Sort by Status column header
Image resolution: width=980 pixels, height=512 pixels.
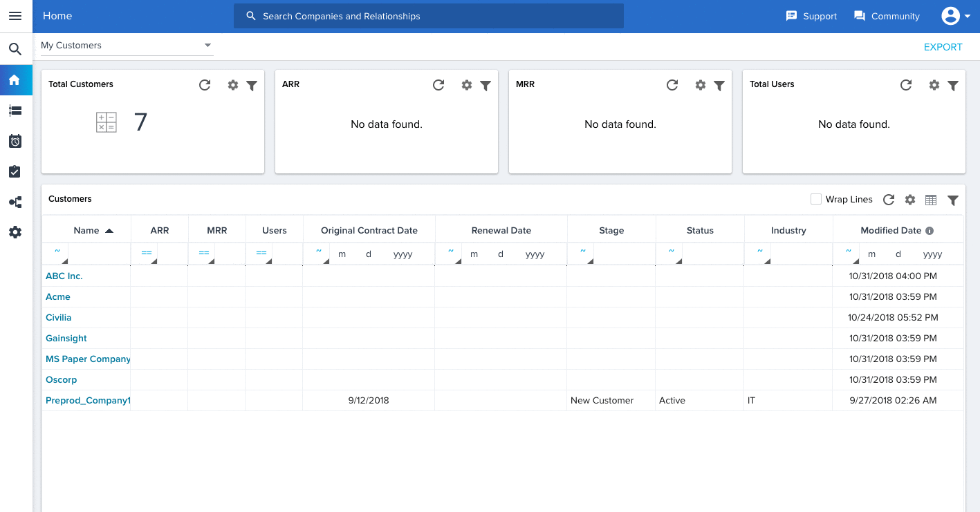(700, 231)
